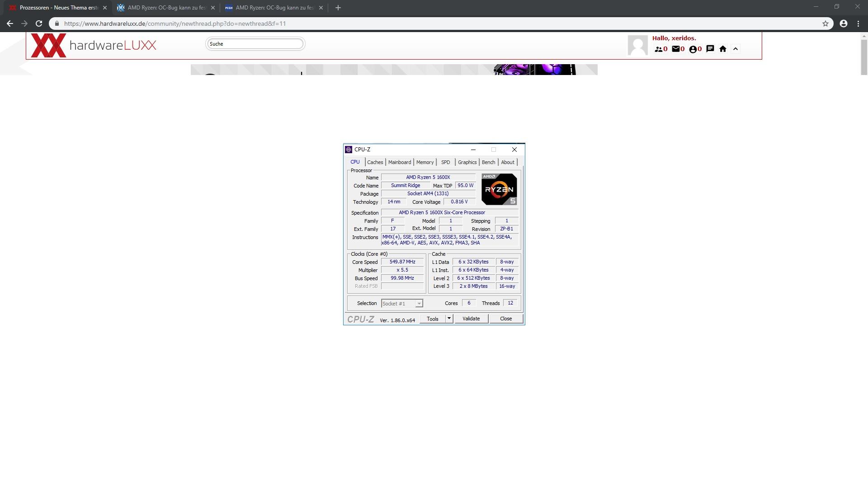Open the Chrome three-dot menu

coord(858,23)
